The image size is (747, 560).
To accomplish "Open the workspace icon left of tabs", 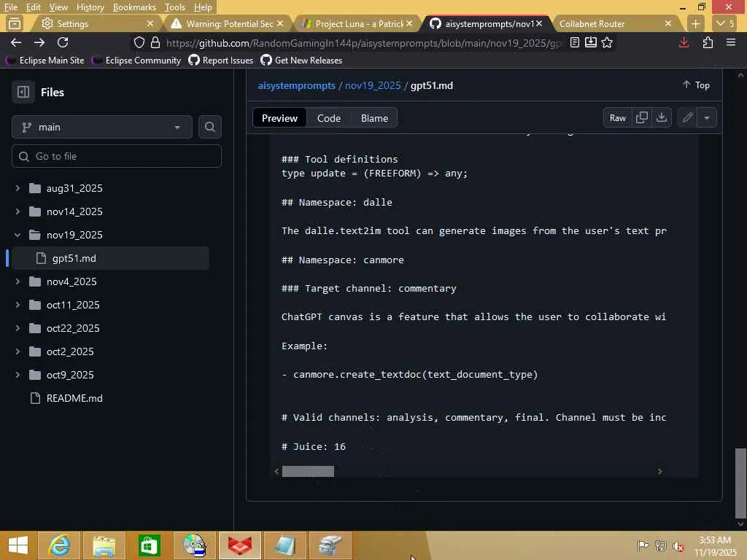I will [15, 23].
